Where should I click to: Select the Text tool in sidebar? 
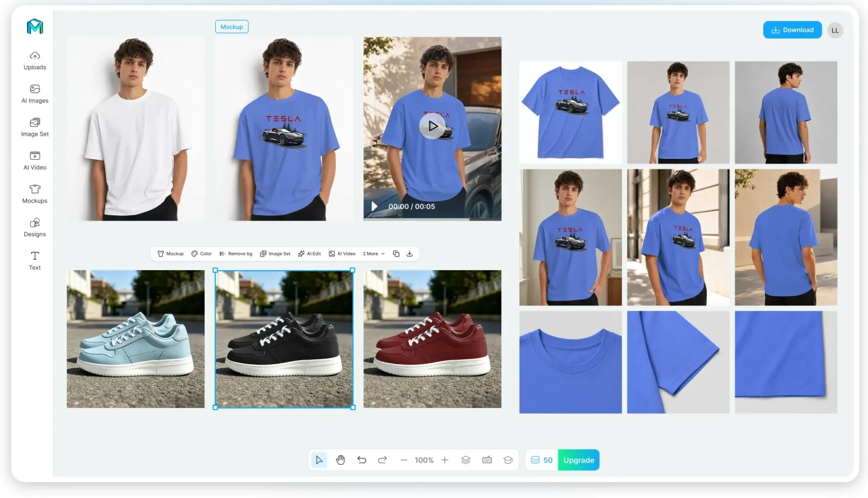point(35,261)
